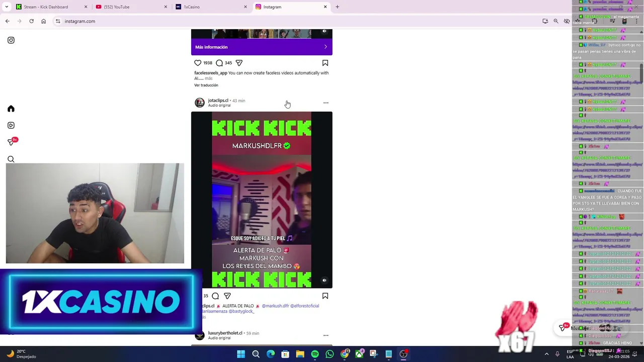Screen dimensions: 644x362
Task: Share the jotaclips.cl post
Action: click(x=227, y=296)
